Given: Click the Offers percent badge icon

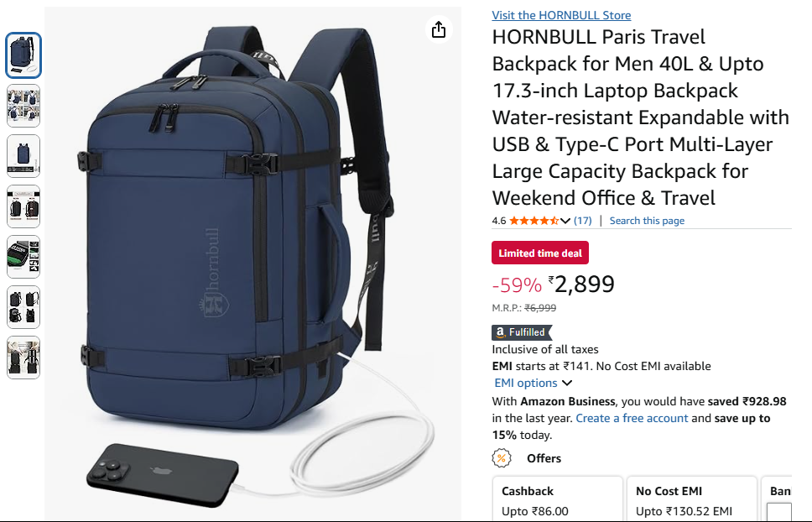Looking at the screenshot, I should [502, 457].
